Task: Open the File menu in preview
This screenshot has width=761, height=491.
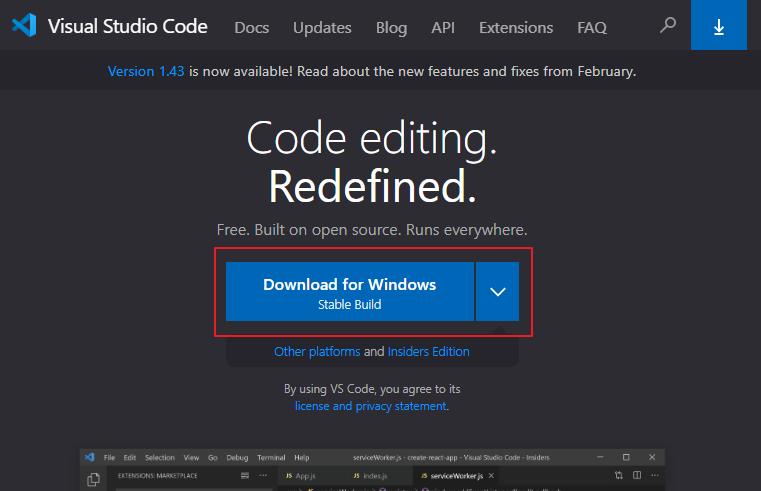Action: click(x=109, y=458)
